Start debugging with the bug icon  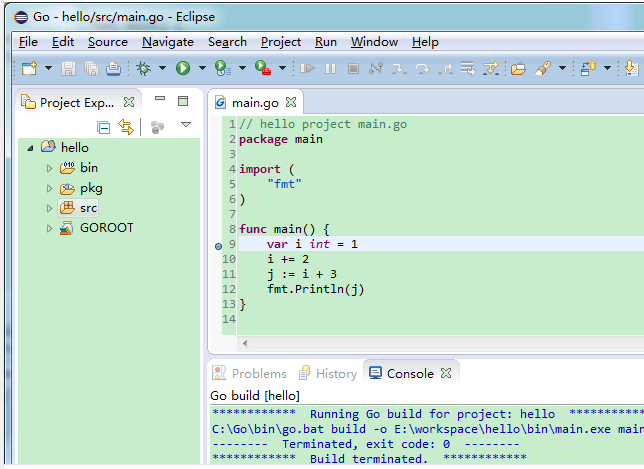pos(144,68)
